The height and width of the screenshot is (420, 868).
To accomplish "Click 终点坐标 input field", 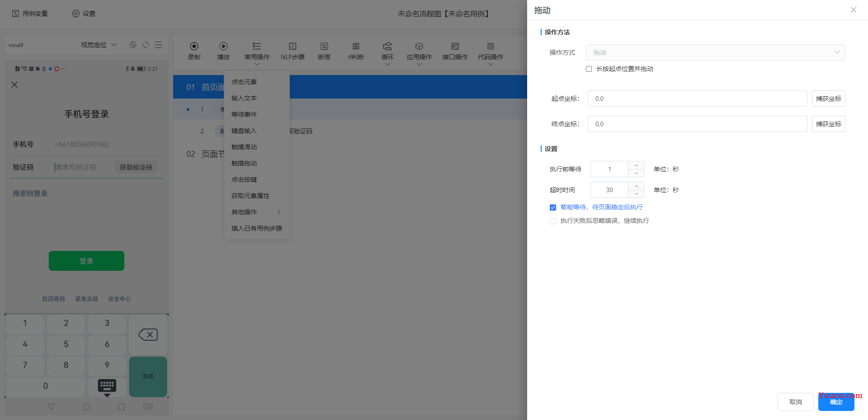I will click(x=697, y=124).
